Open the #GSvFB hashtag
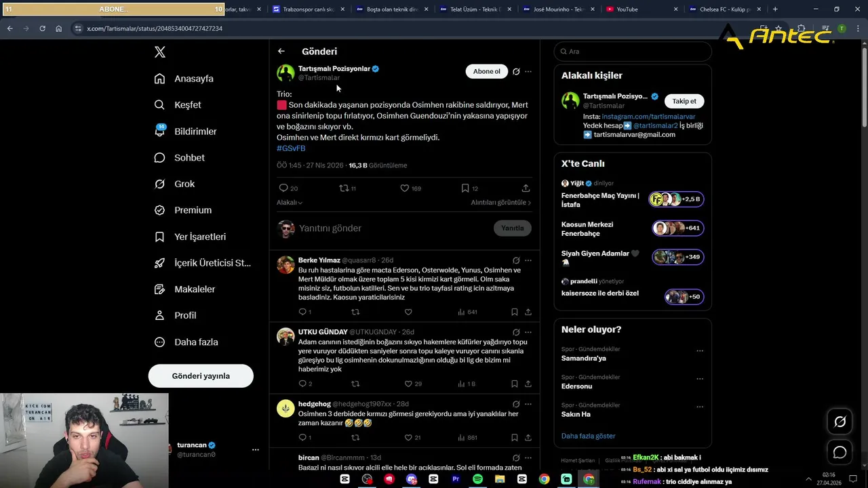The image size is (868, 488). (x=291, y=148)
